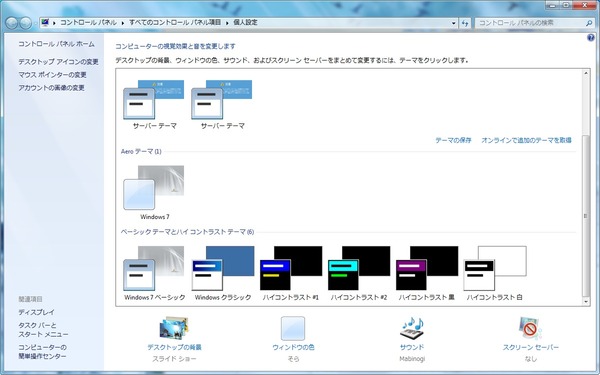Open the ウィンドウの色 color icon
600x375 pixels.
pyautogui.click(x=293, y=328)
